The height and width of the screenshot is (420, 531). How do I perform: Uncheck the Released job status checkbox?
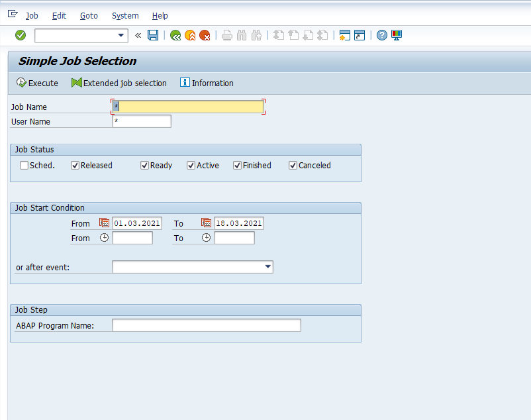(x=75, y=166)
